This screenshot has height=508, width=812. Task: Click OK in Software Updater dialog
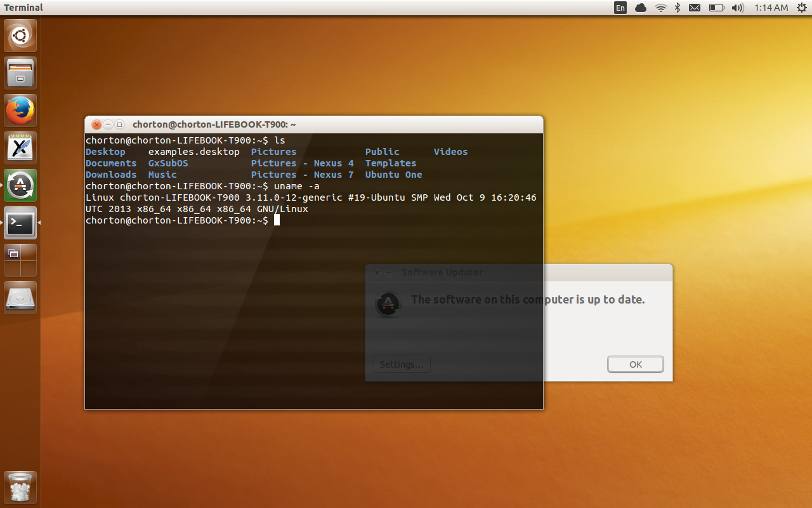tap(636, 364)
